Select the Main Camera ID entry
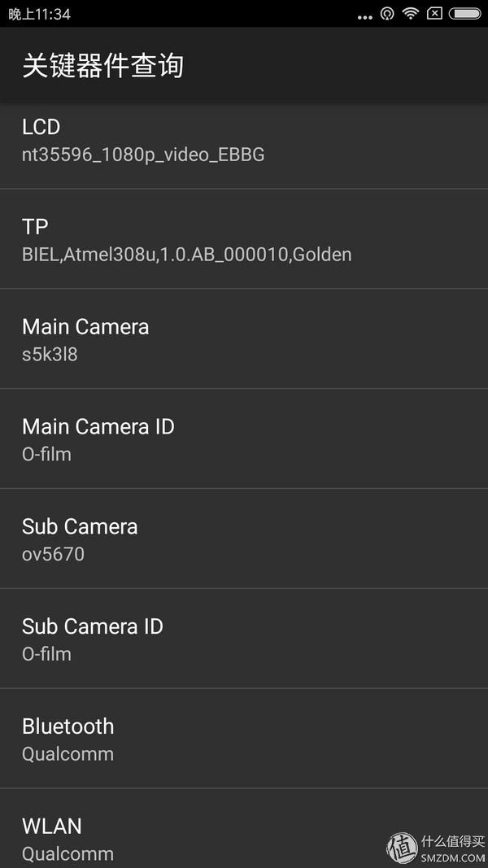Image resolution: width=488 pixels, height=868 pixels. coord(244,439)
